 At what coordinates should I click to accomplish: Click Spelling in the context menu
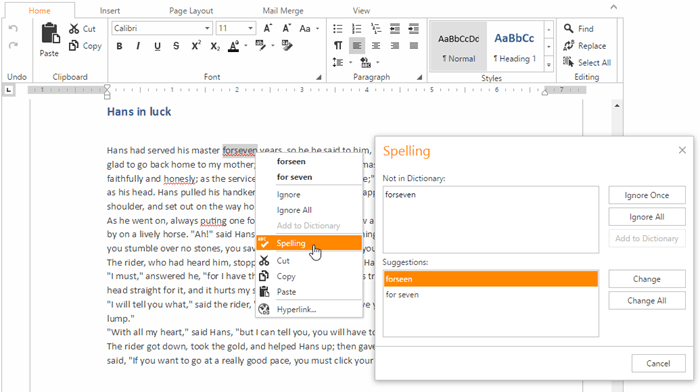[309, 243]
